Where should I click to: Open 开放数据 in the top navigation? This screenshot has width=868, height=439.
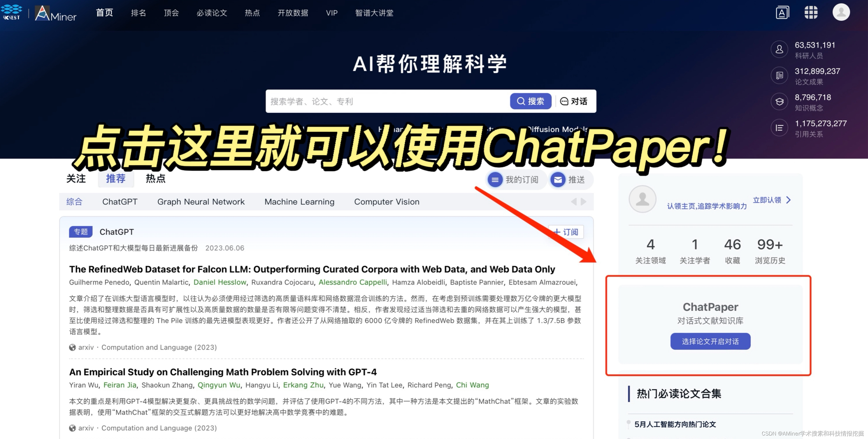coord(293,13)
